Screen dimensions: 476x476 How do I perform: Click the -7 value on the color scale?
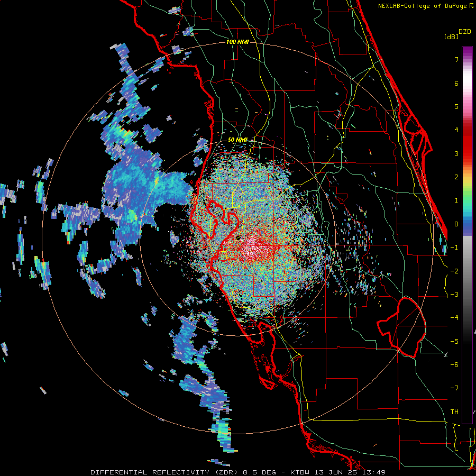tap(454, 388)
